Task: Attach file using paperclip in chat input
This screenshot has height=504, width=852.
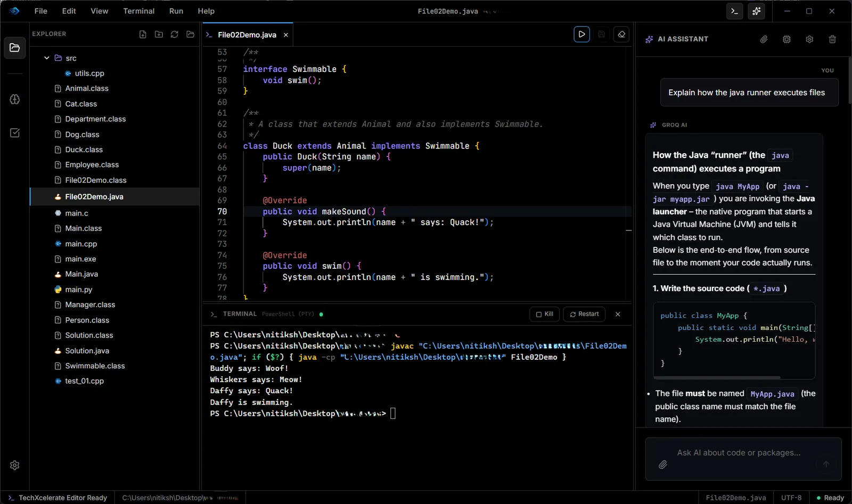Action: (663, 465)
